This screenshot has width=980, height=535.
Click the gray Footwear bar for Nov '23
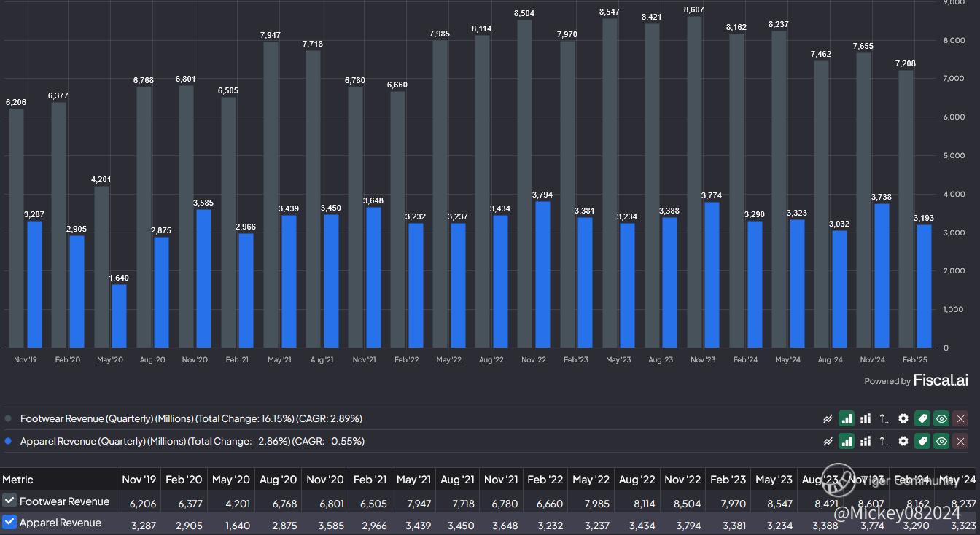(695, 181)
